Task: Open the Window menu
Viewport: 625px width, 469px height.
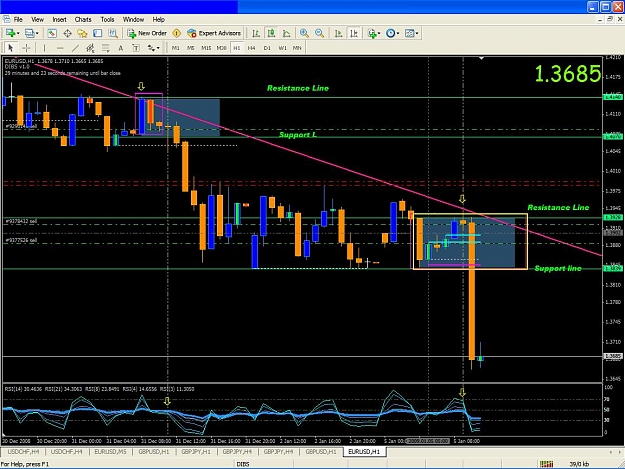Action: [x=133, y=20]
